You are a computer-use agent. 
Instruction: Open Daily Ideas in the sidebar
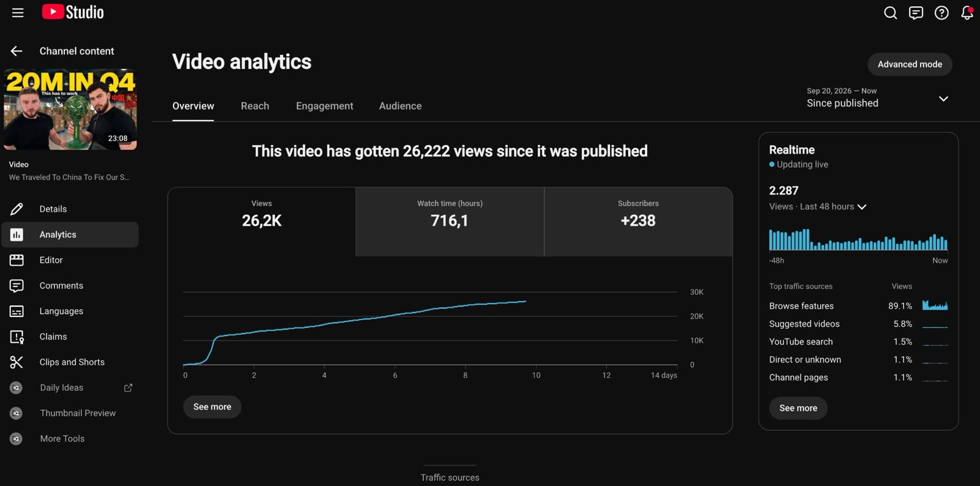coord(70,388)
